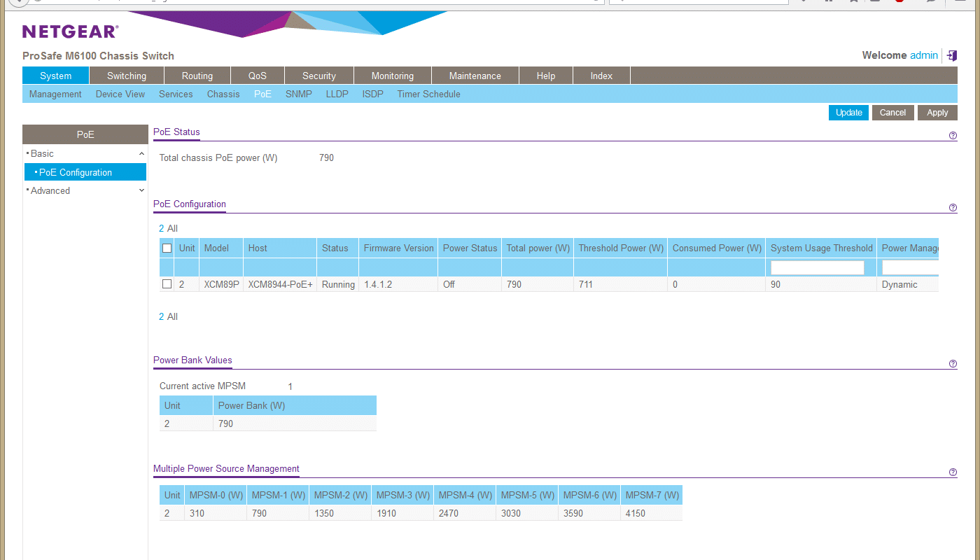Click the Apply button
Image resolution: width=980 pixels, height=560 pixels.
pyautogui.click(x=937, y=113)
